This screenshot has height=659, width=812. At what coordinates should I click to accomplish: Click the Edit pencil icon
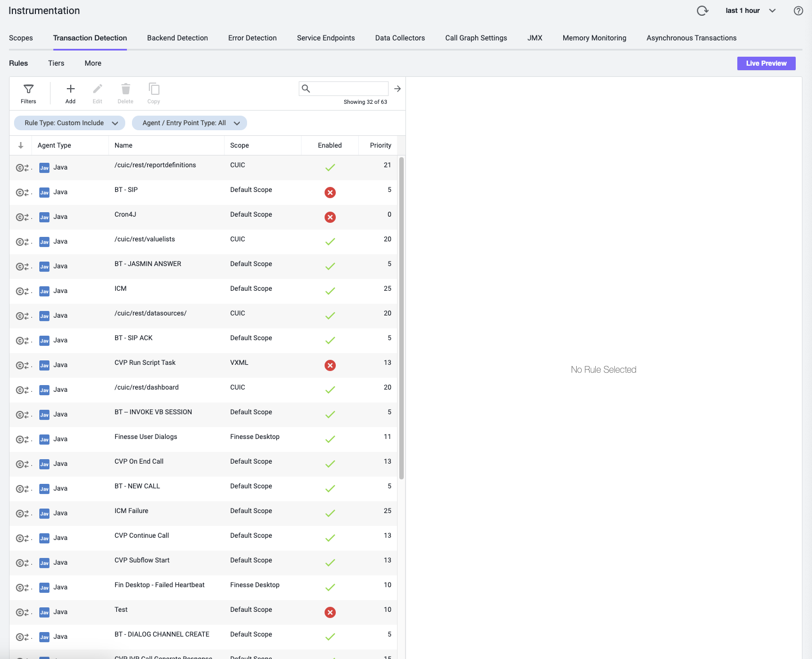[x=98, y=93]
